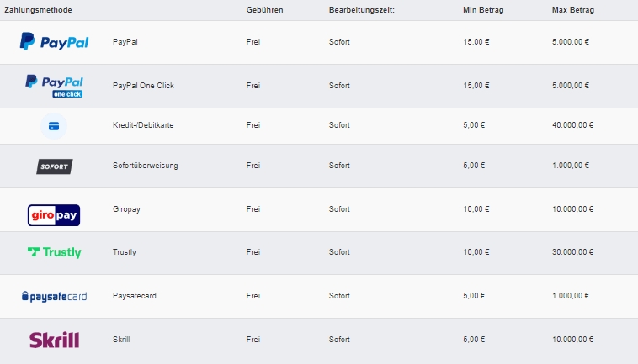Screen dimensions: 638x364
Task: Select the Bearbeitungszeit column header
Action: [x=362, y=10]
